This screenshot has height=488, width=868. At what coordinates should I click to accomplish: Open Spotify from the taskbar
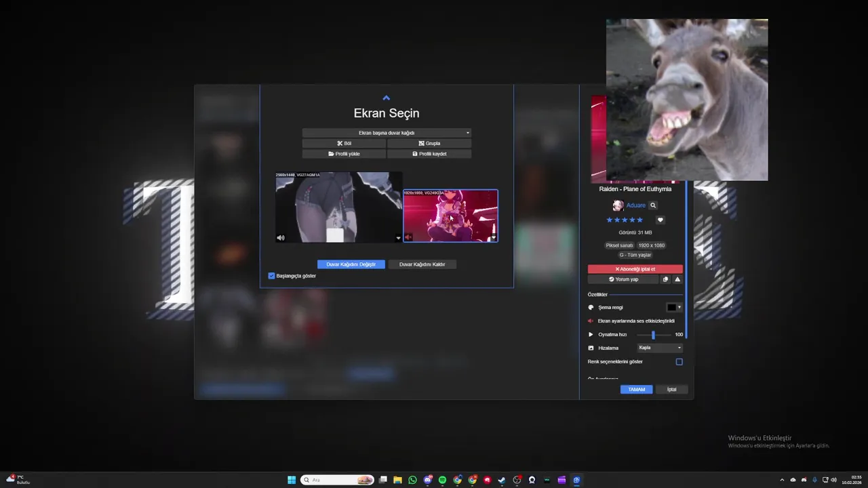pyautogui.click(x=443, y=480)
